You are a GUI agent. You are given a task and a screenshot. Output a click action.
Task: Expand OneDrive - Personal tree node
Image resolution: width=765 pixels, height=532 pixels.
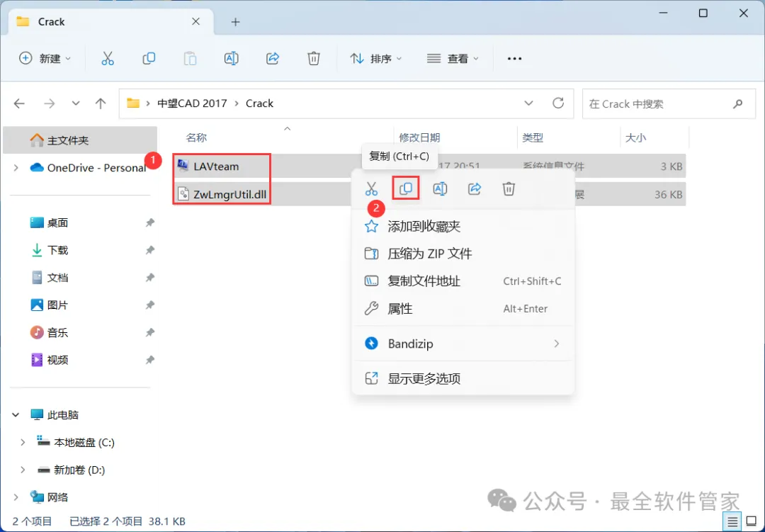coord(16,168)
